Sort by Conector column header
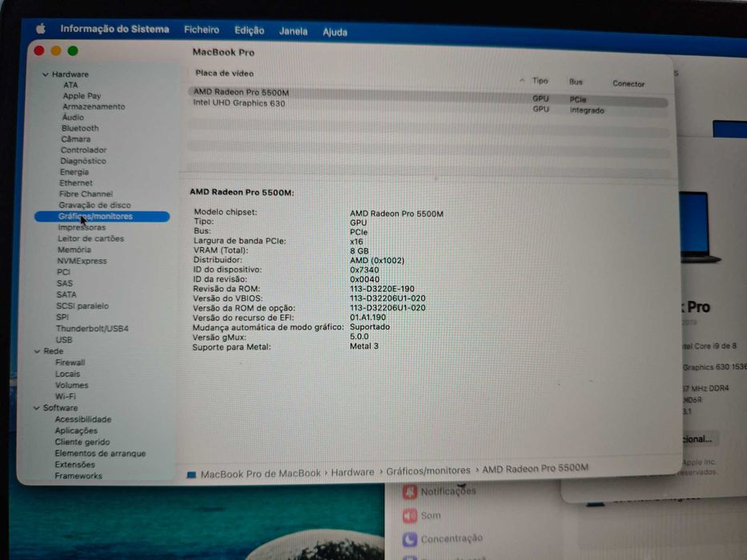The image size is (747, 560). point(629,84)
